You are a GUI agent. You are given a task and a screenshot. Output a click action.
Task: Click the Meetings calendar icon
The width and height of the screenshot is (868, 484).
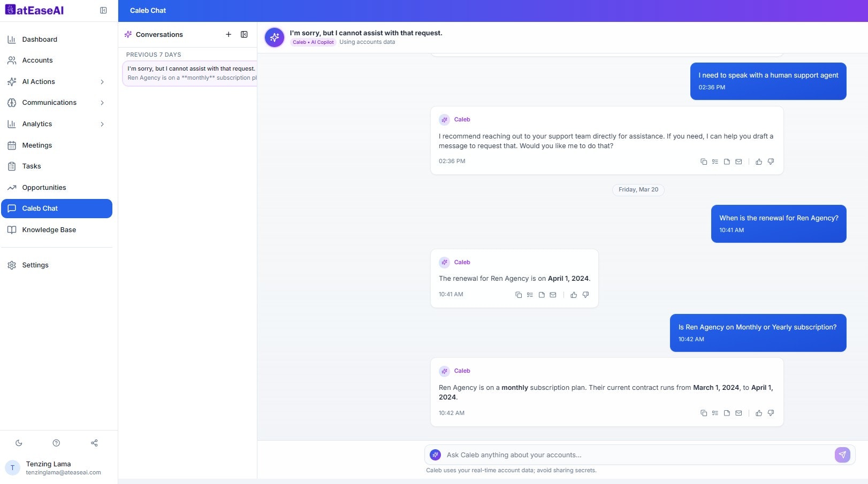click(12, 145)
